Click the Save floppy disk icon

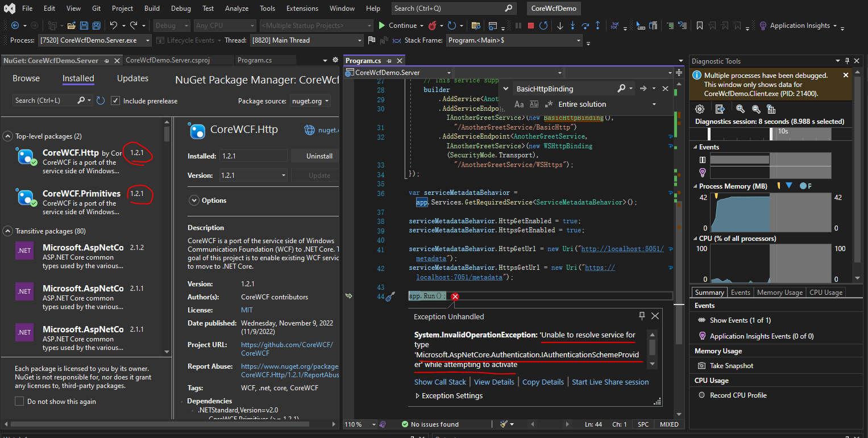(84, 26)
